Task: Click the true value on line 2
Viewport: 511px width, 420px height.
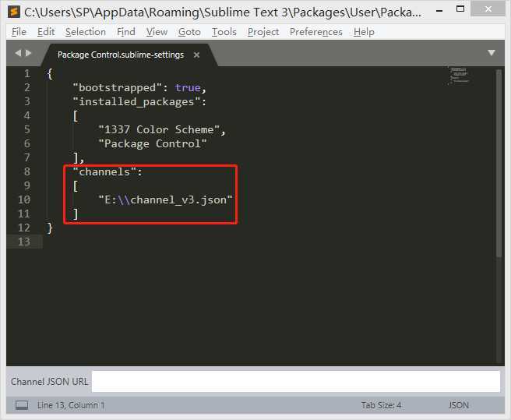Action: 188,88
